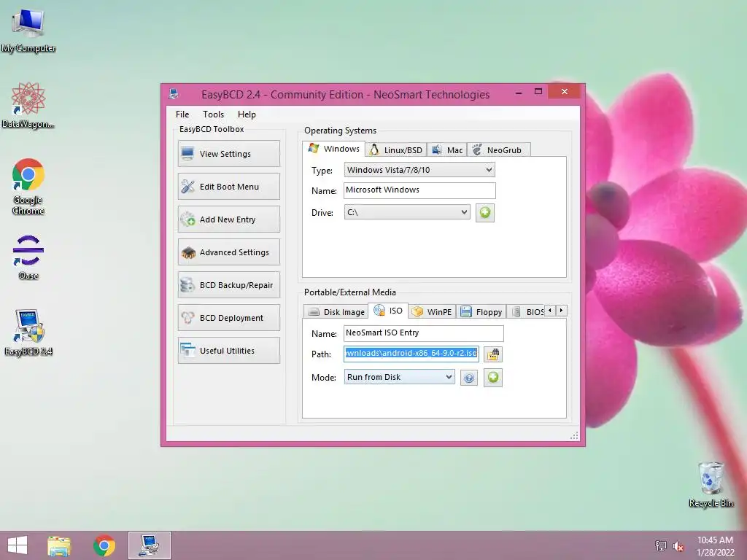Screen dimensions: 747x560
Task: Expand the Windows Type dropdown
Action: click(419, 170)
